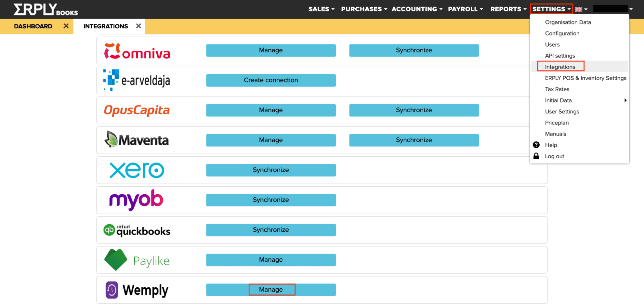Open the Help entry with question icon
Screen dimensions: 644x306
point(551,145)
